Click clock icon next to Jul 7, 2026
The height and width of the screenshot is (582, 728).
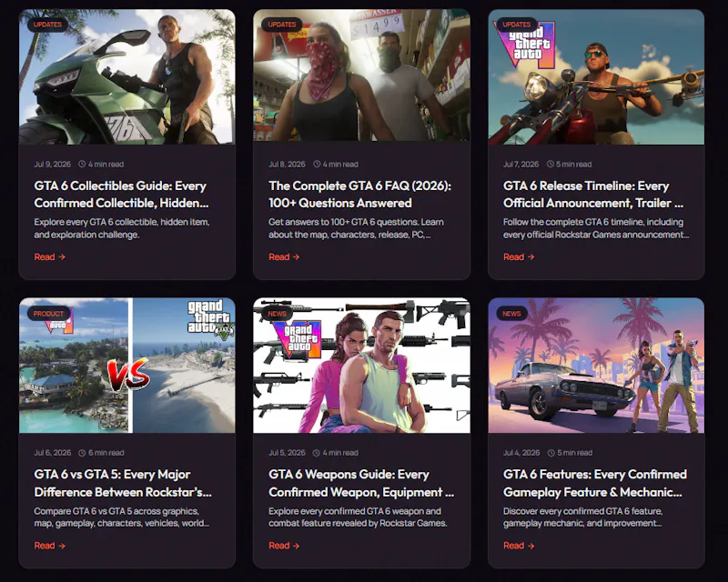(x=551, y=164)
